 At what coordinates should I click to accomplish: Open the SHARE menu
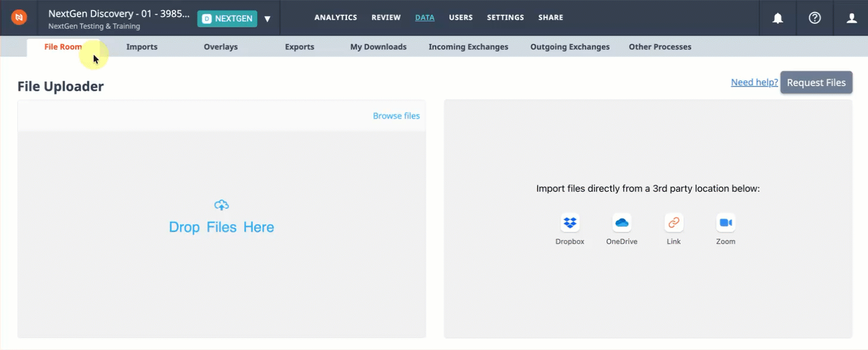point(551,18)
